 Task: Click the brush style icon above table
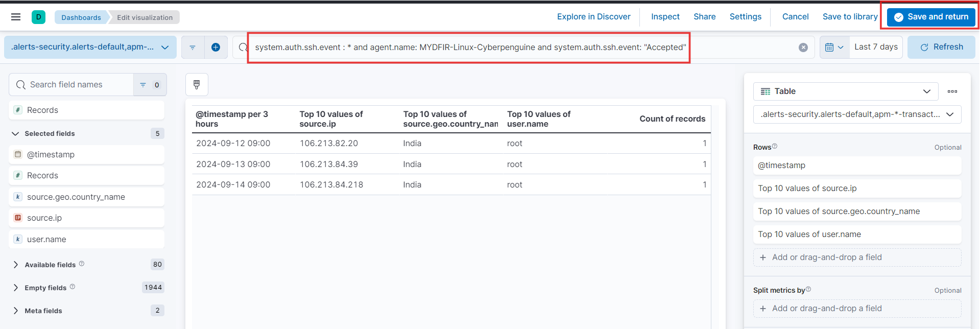point(197,85)
